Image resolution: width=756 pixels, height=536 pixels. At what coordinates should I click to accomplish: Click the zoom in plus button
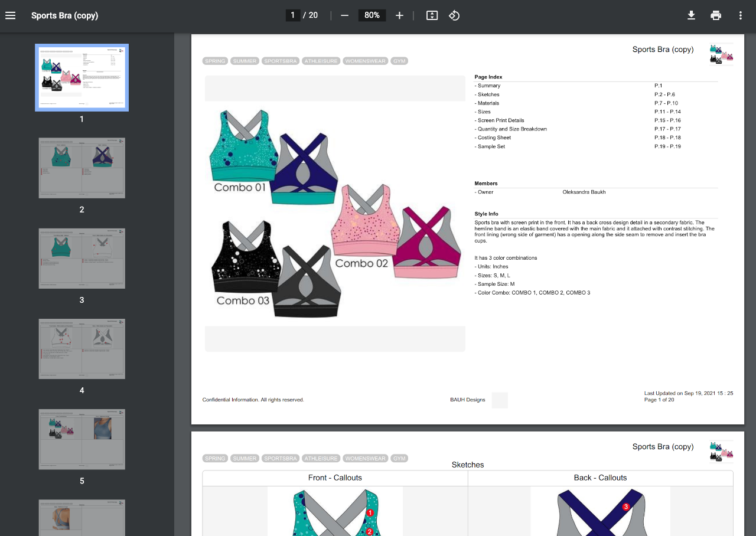(x=399, y=15)
